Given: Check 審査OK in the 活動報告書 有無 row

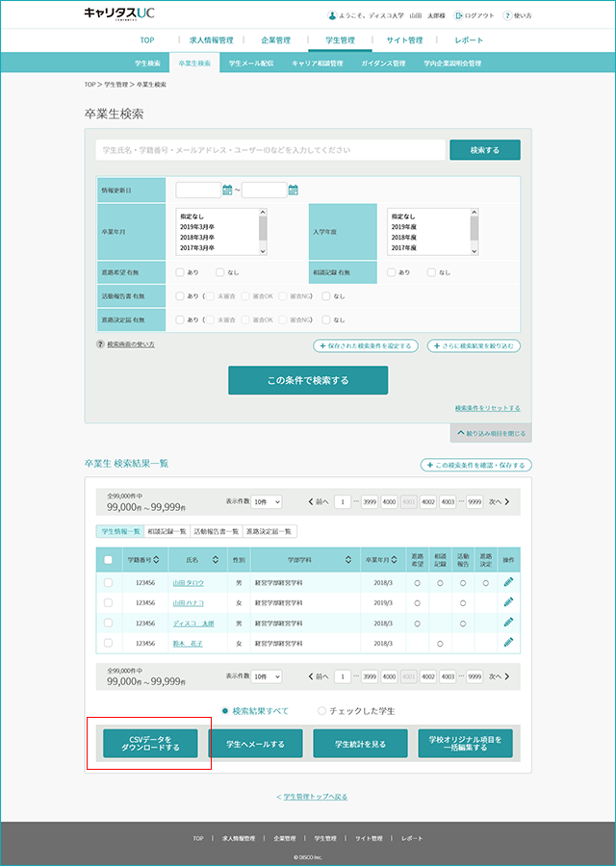Looking at the screenshot, I should (x=245, y=296).
